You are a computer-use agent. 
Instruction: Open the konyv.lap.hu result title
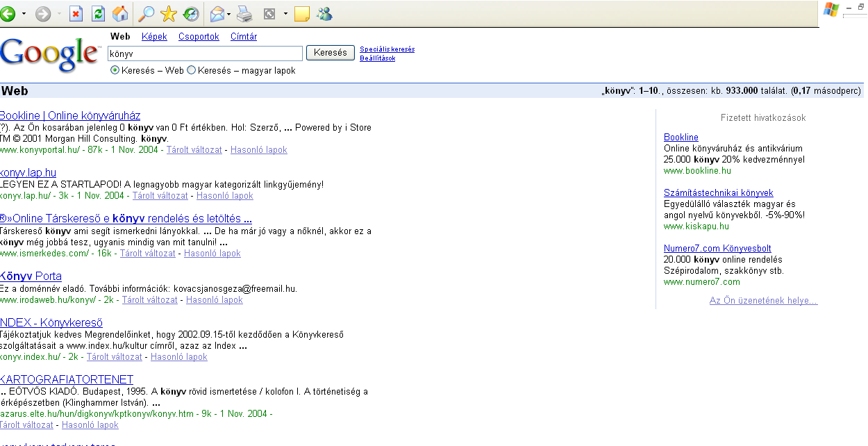click(x=28, y=172)
